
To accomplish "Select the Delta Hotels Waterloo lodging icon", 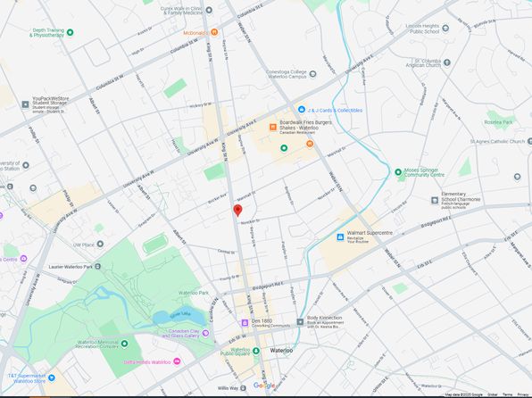I will click(x=177, y=361).
